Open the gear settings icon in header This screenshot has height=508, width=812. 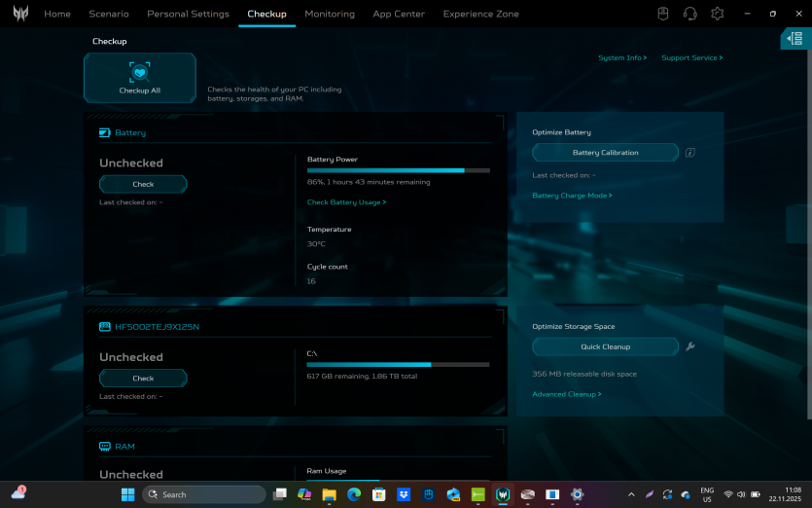718,14
